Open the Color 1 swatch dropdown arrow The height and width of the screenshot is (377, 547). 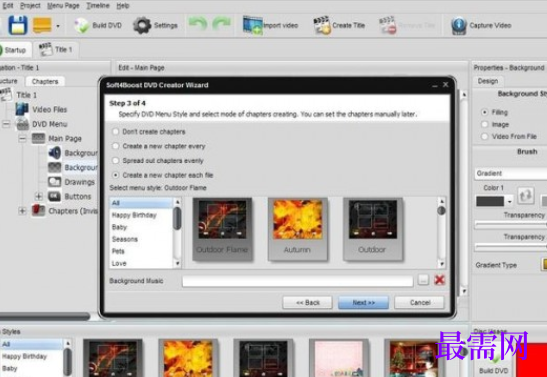(x=509, y=201)
